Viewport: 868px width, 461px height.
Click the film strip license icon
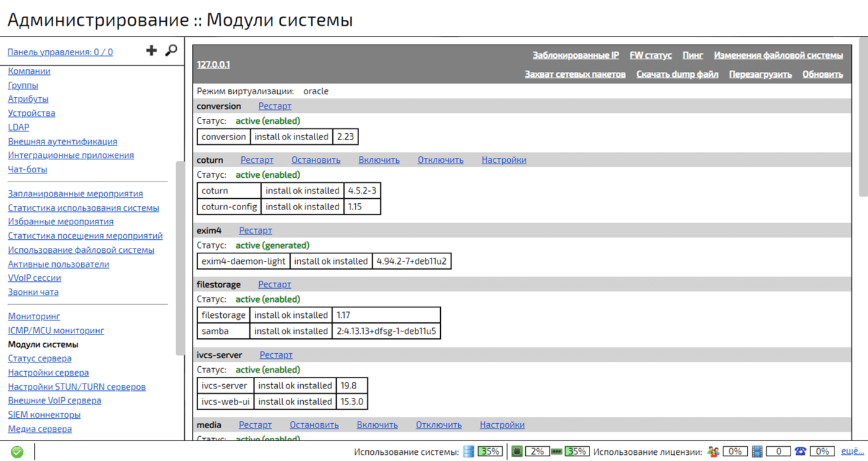757,452
